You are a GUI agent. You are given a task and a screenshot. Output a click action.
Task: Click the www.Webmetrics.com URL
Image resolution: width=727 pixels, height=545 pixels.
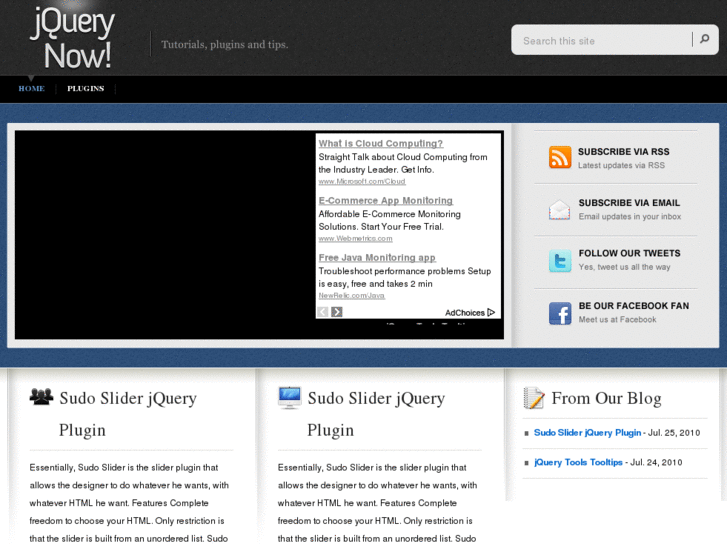coord(355,238)
